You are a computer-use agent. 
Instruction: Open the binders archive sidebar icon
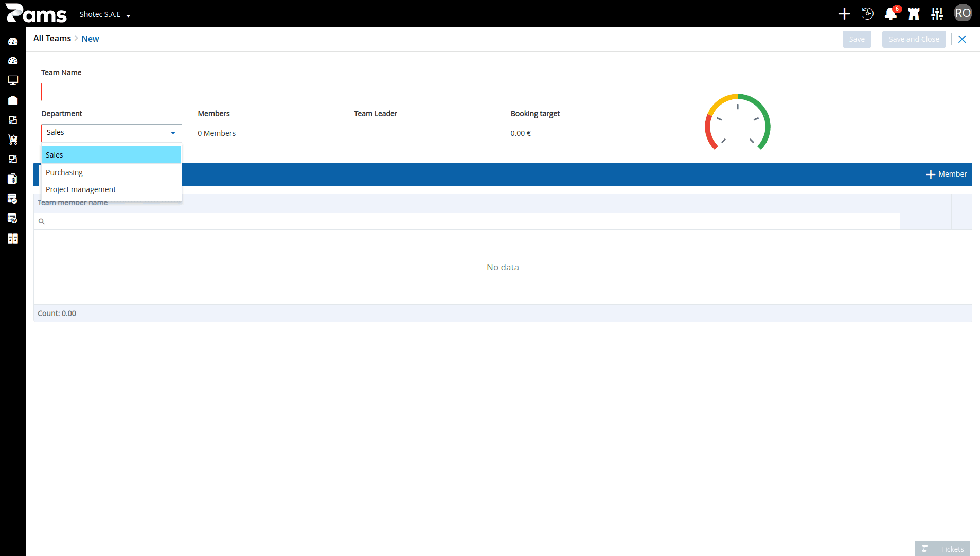pyautogui.click(x=13, y=238)
